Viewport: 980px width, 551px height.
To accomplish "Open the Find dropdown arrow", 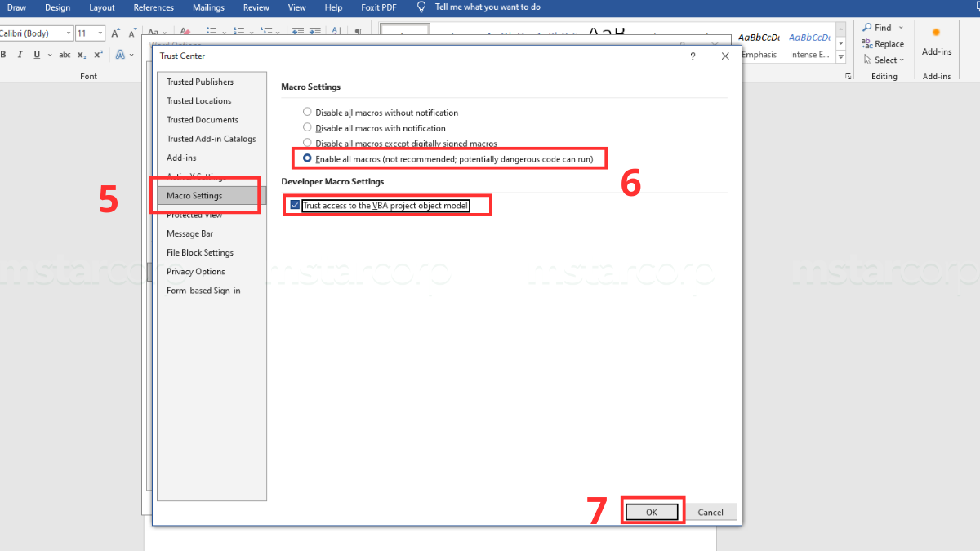I will pos(901,27).
